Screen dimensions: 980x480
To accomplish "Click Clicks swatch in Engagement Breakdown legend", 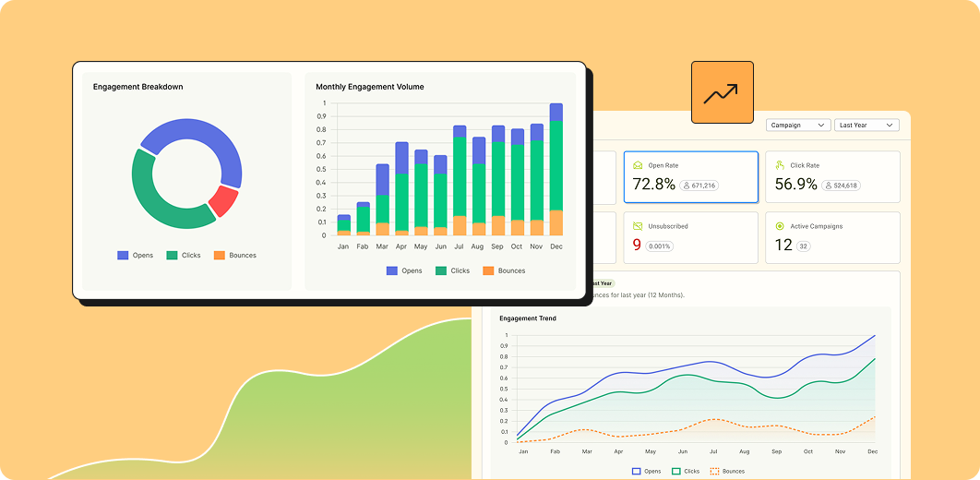I will [x=173, y=255].
